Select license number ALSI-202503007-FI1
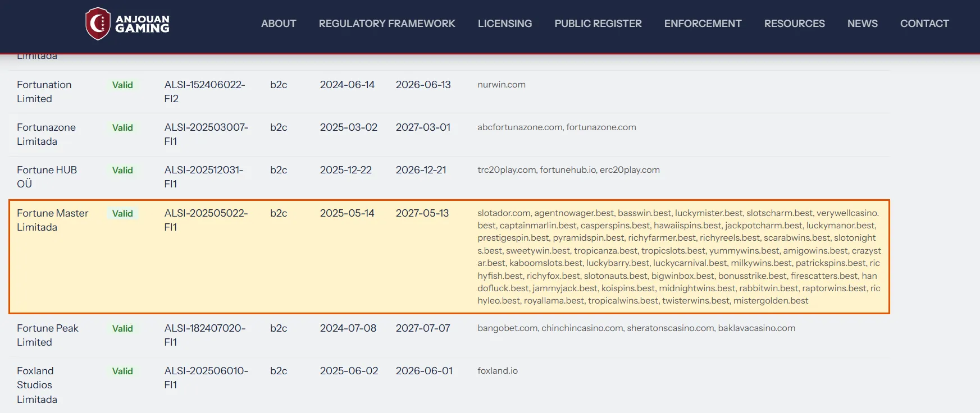Viewport: 980px width, 413px height. pyautogui.click(x=206, y=134)
